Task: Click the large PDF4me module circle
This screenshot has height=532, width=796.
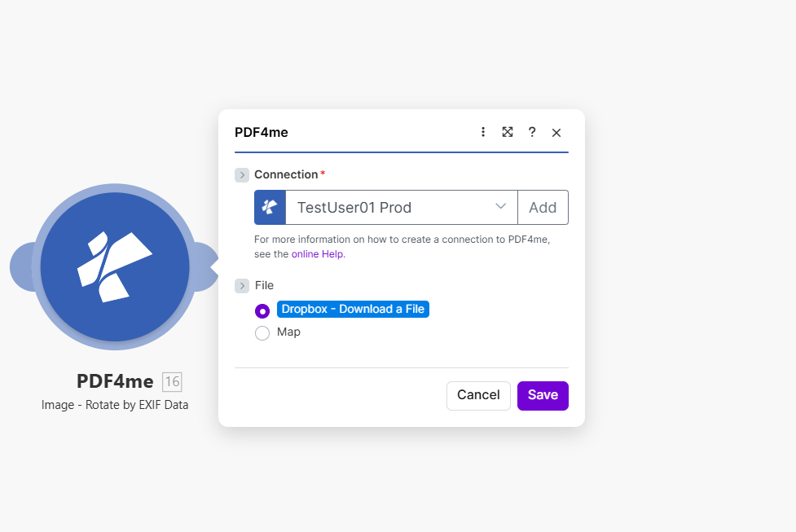Action: pyautogui.click(x=115, y=266)
